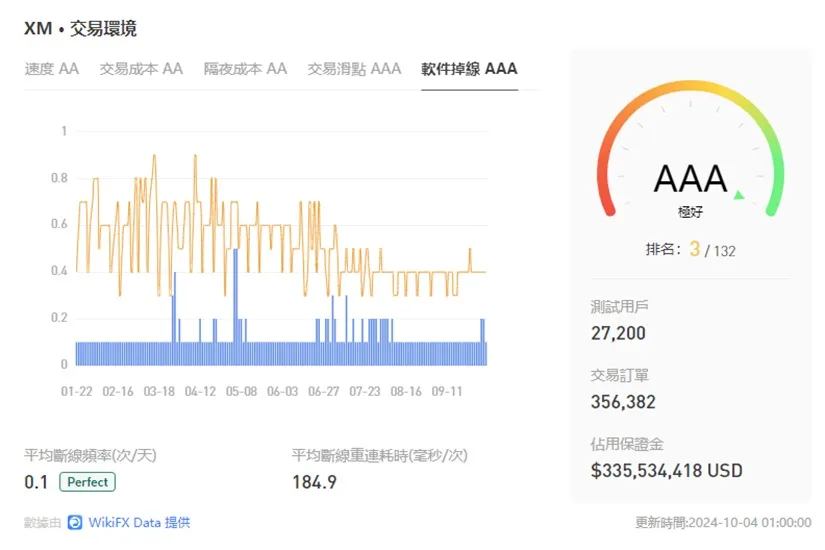Click the 03-18 x-axis date label
The width and height of the screenshot is (825, 550).
[159, 392]
